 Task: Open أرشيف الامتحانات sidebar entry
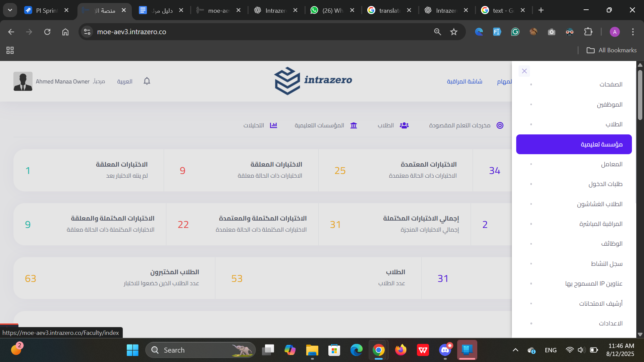pos(600,304)
